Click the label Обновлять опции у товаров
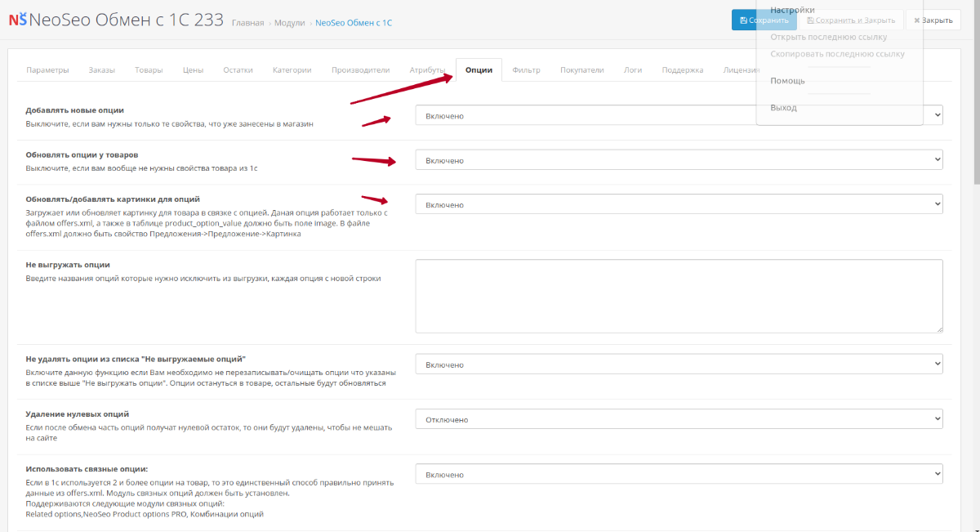The image size is (980, 532). (x=82, y=154)
